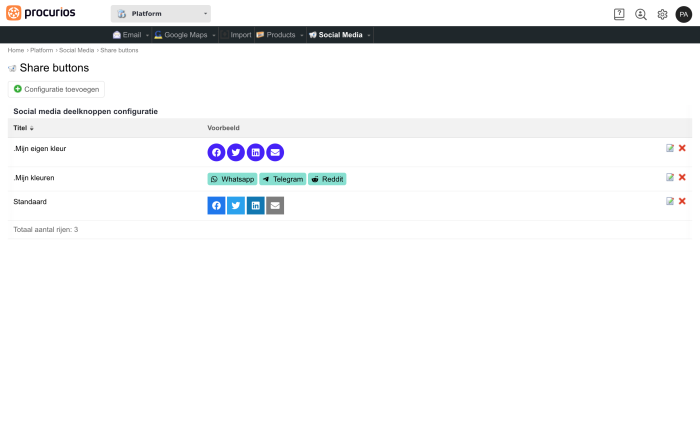Image resolution: width=700 pixels, height=445 pixels.
Task: Sort by Titel column header
Action: pos(23,128)
